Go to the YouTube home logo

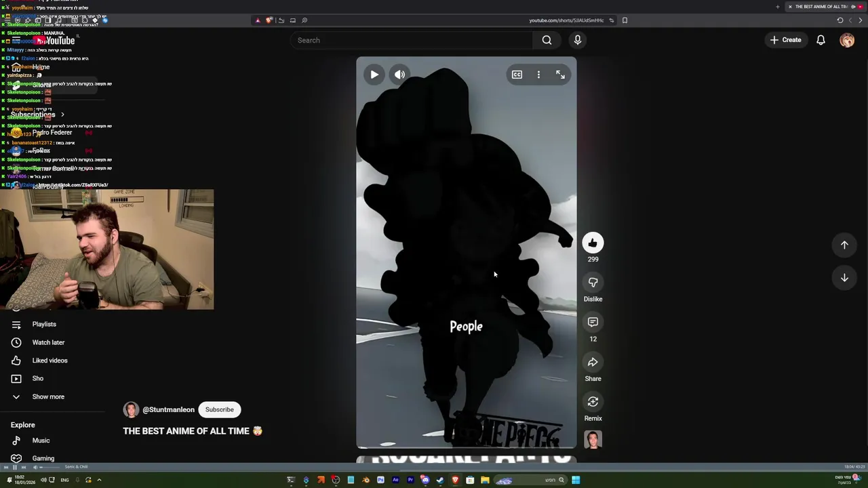tap(56, 41)
